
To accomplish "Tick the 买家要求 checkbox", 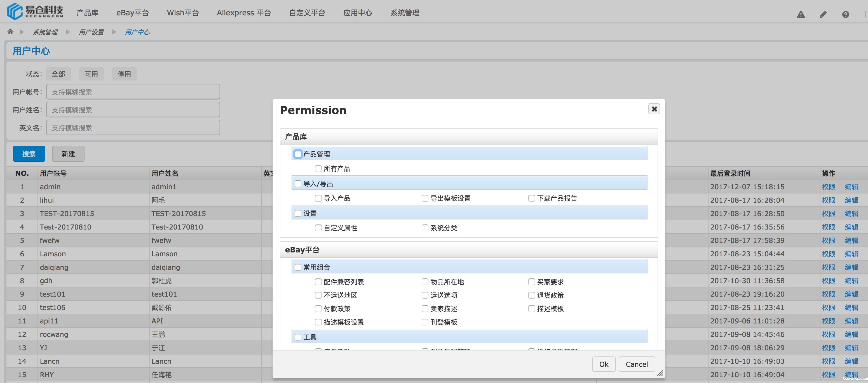I will point(531,282).
